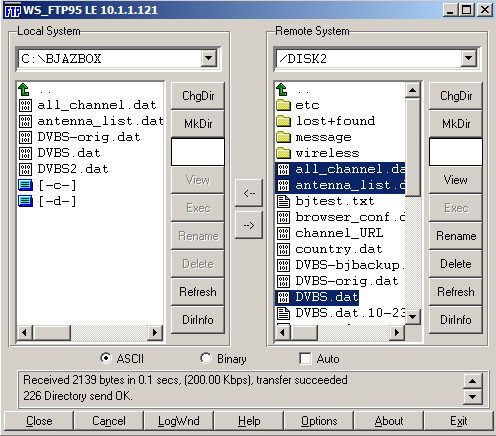Click remote MkDir button
The height and width of the screenshot is (436, 496).
coord(456,124)
